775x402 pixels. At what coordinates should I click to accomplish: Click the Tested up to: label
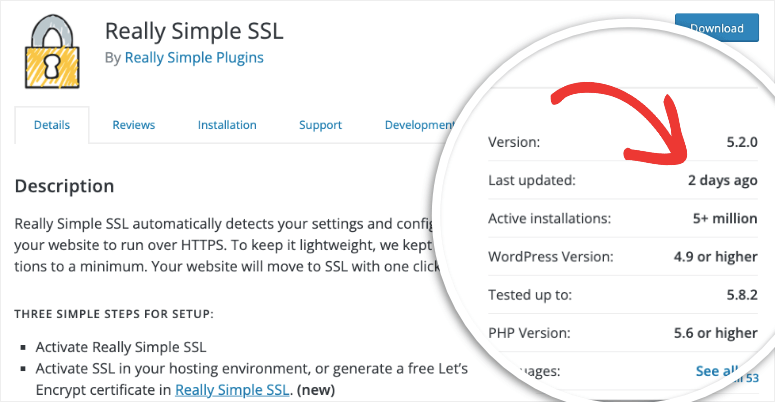(530, 295)
